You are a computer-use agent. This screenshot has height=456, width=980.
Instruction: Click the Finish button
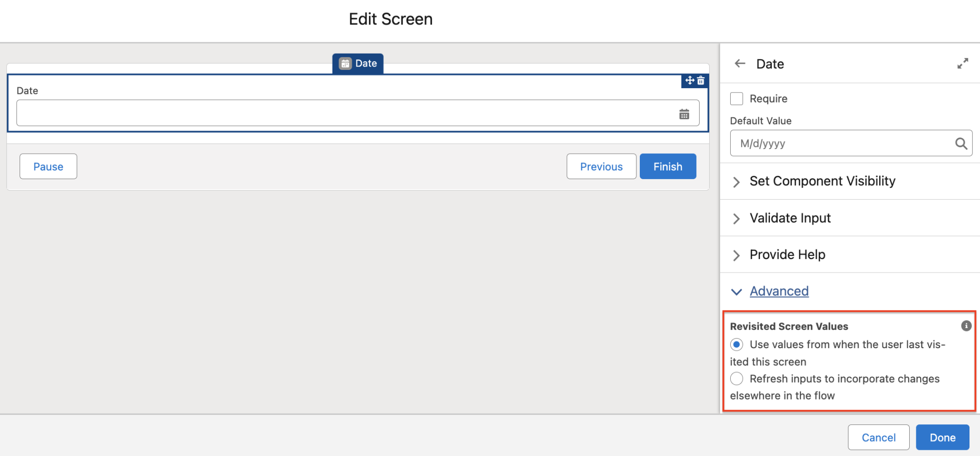pos(668,166)
